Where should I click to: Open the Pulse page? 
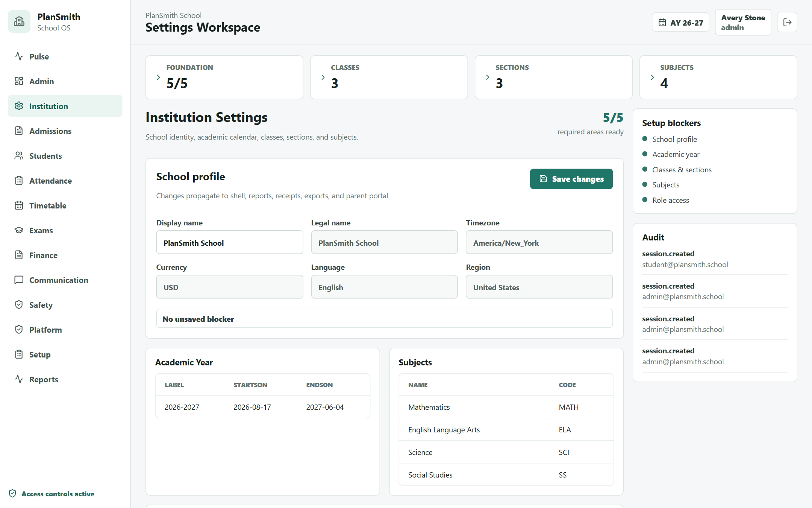[x=65, y=56]
